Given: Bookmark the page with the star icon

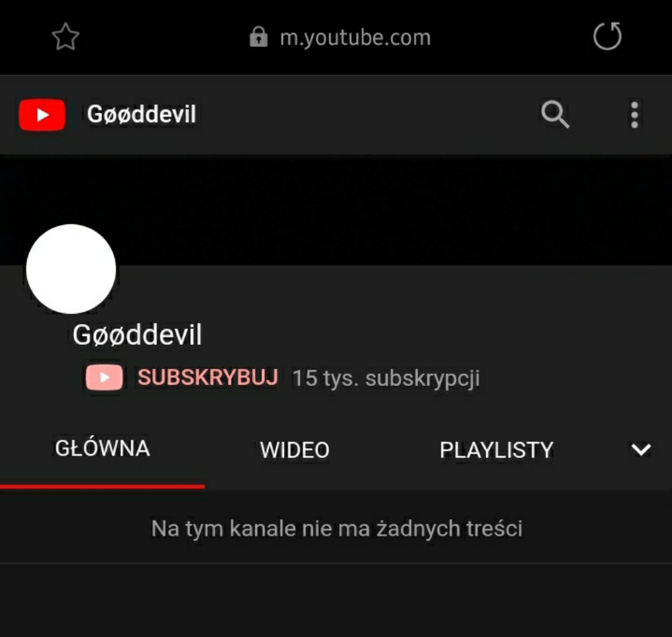Looking at the screenshot, I should (x=65, y=37).
